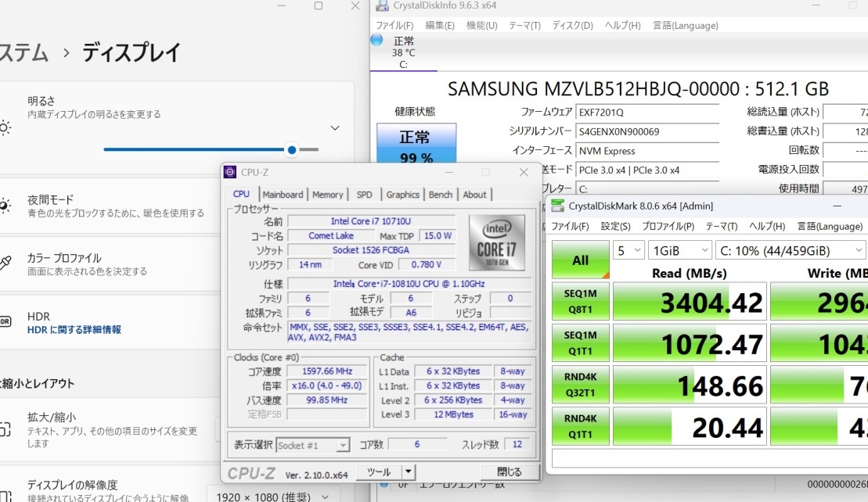Click the processor name Intel Core i7 10710U
This screenshot has width=868, height=502.
[x=371, y=221]
